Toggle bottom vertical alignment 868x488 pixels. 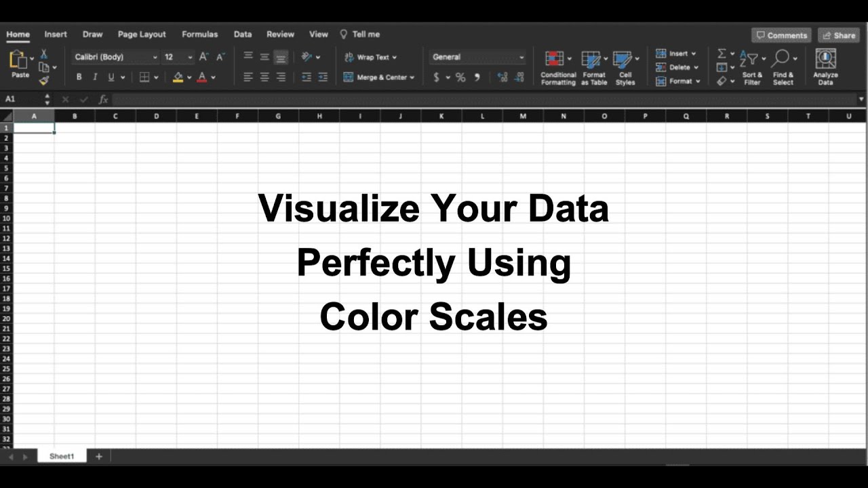click(281, 58)
